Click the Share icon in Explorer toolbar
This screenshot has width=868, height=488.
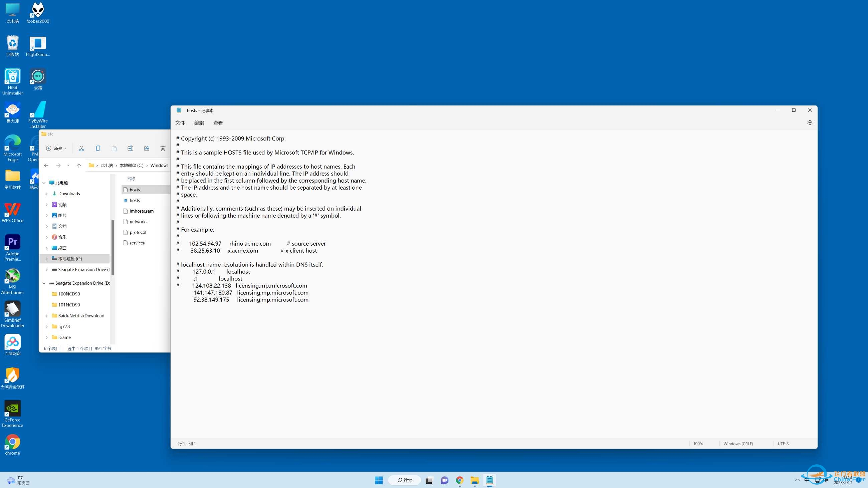[147, 148]
